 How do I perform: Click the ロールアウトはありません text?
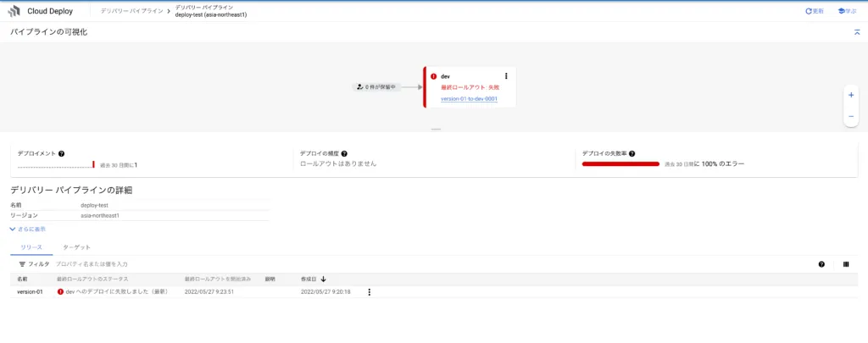[338, 163]
